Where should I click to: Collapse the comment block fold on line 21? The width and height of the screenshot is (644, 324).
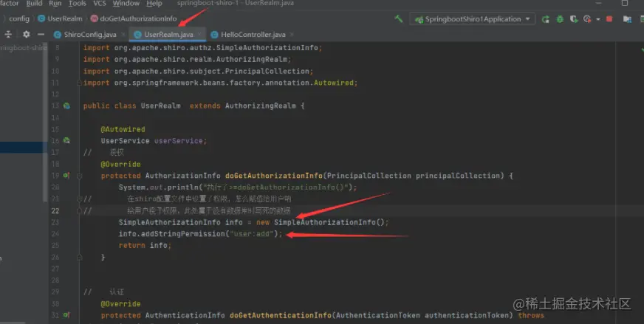click(79, 199)
